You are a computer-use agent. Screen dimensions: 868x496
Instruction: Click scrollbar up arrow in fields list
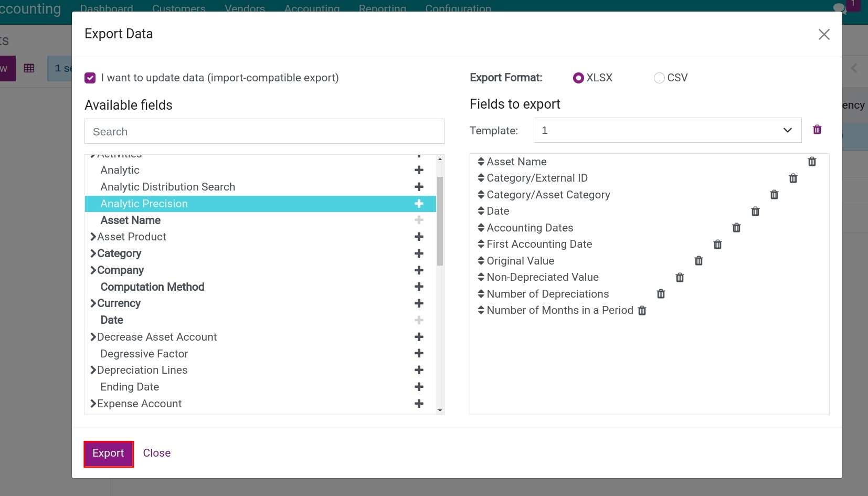pyautogui.click(x=440, y=159)
